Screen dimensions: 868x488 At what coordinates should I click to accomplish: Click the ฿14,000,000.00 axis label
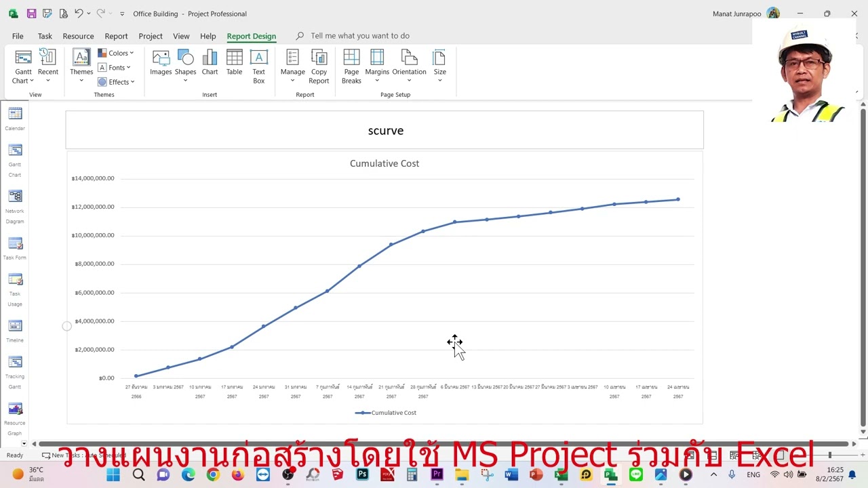coord(93,178)
